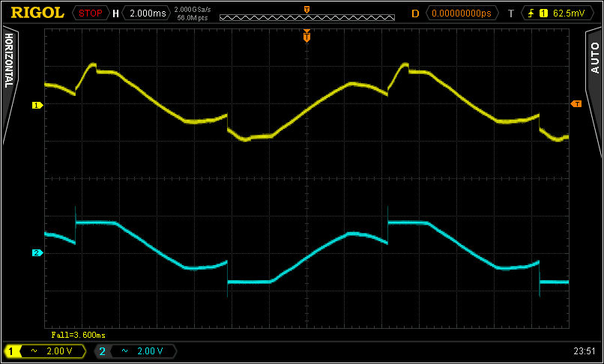Select the Fall=3.600ms measurement readout
604x364 pixels.
click(x=78, y=335)
